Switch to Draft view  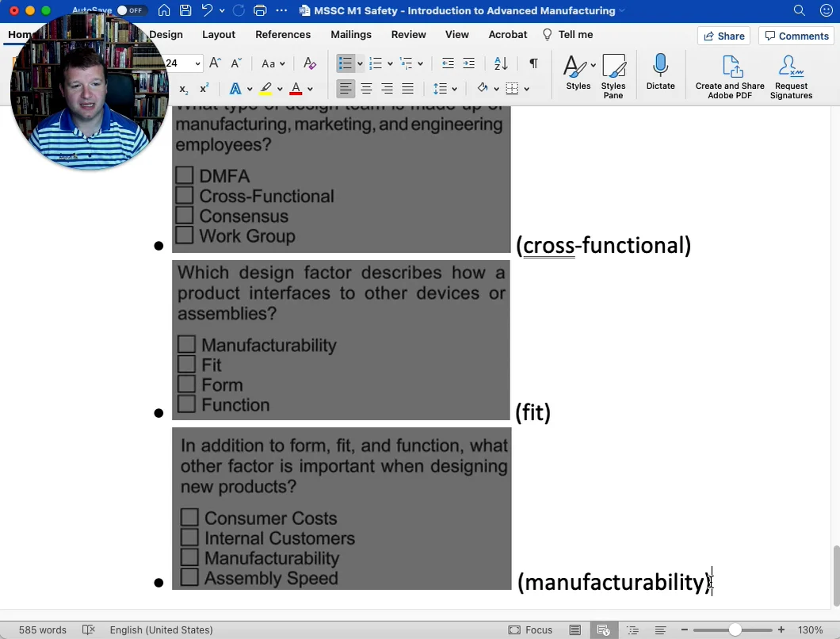(661, 630)
